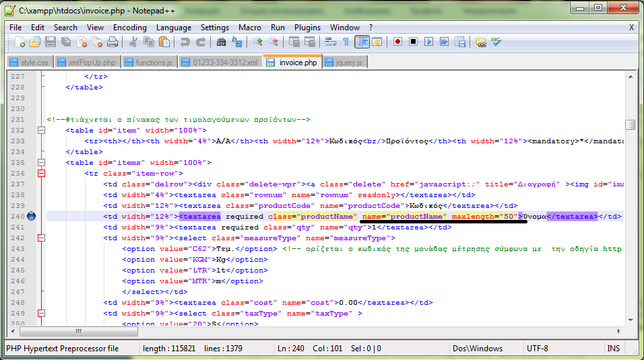Collapse the select fold at line 242
Screen dimensions: 644x360
click(42, 238)
